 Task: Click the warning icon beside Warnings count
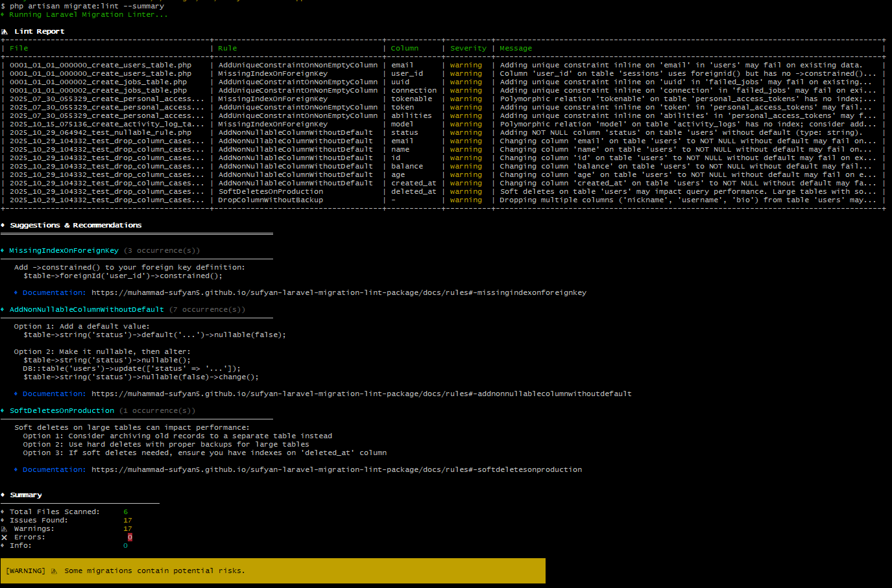tap(5, 529)
